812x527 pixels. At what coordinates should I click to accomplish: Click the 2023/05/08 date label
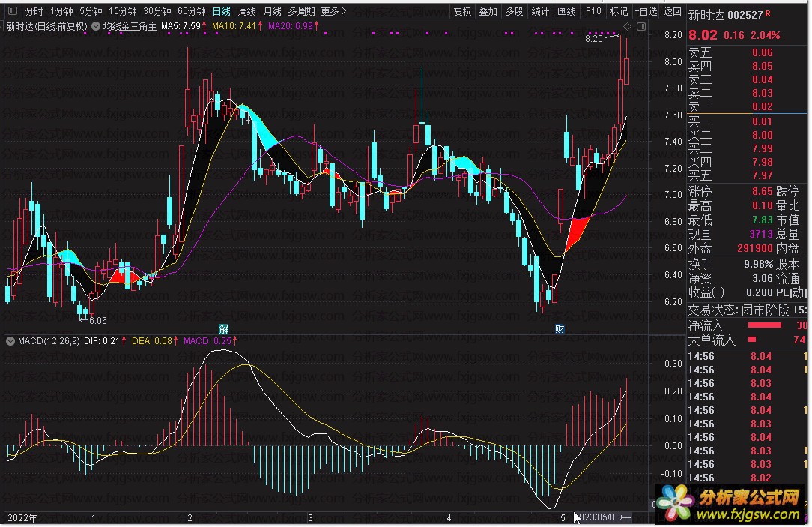pos(605,517)
